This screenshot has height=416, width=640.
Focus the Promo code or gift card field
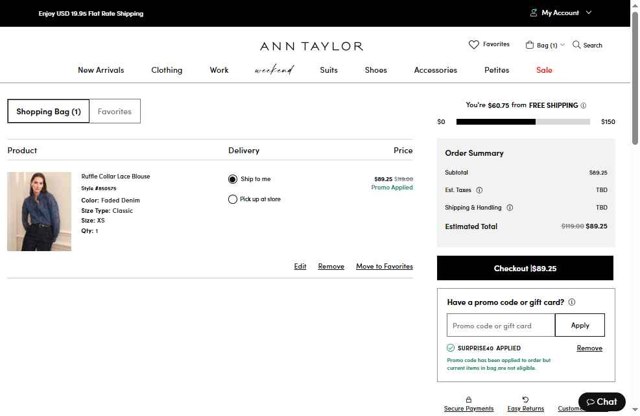pyautogui.click(x=501, y=325)
